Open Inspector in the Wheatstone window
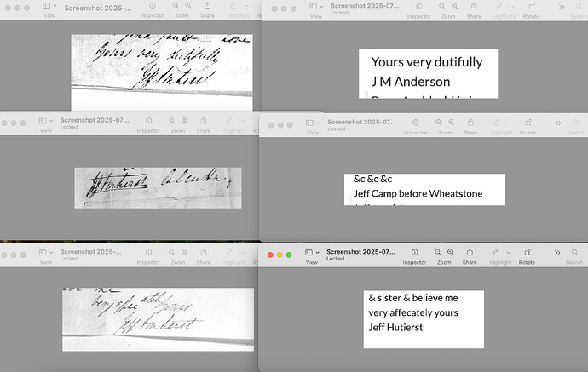The width and height of the screenshot is (588, 372). 416,123
